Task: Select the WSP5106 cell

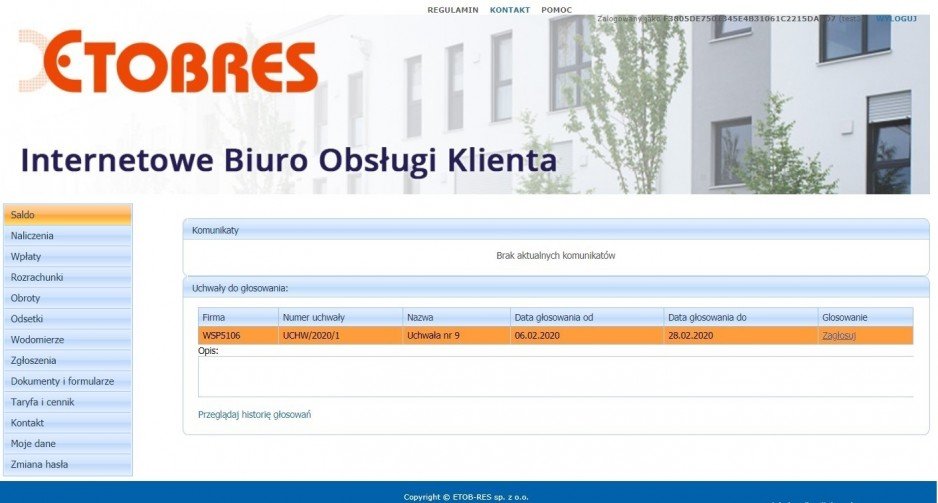Action: (x=238, y=336)
